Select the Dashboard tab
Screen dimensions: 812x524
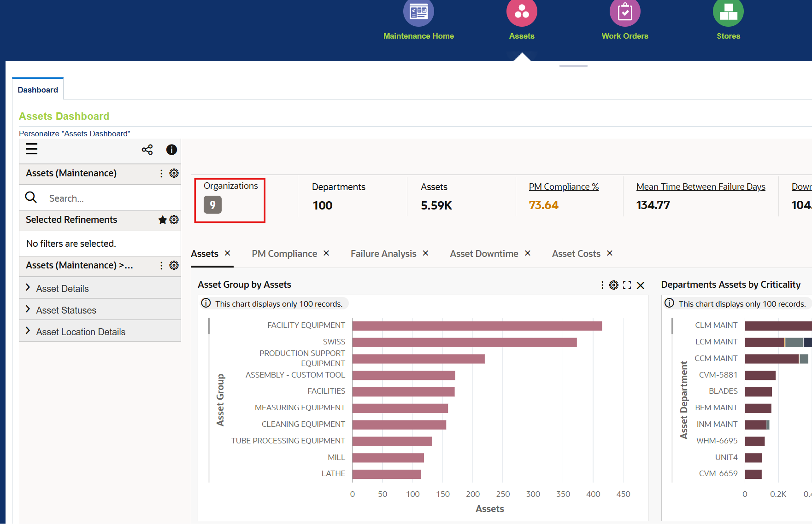38,89
